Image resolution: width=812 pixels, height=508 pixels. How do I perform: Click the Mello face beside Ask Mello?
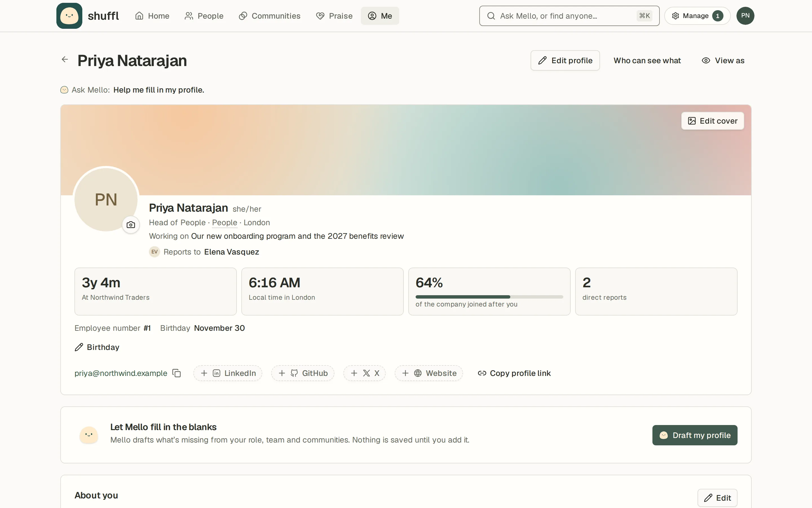click(64, 90)
